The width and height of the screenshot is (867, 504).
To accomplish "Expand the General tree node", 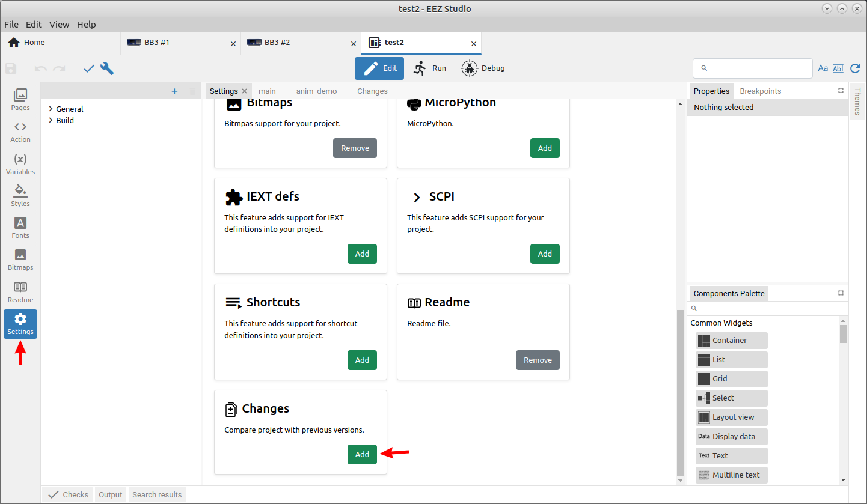I will (51, 109).
